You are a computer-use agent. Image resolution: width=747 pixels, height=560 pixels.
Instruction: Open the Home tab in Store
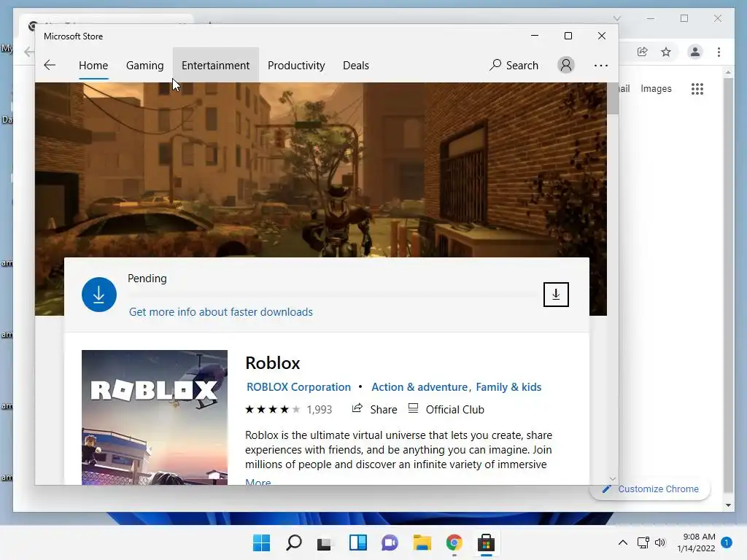coord(93,65)
